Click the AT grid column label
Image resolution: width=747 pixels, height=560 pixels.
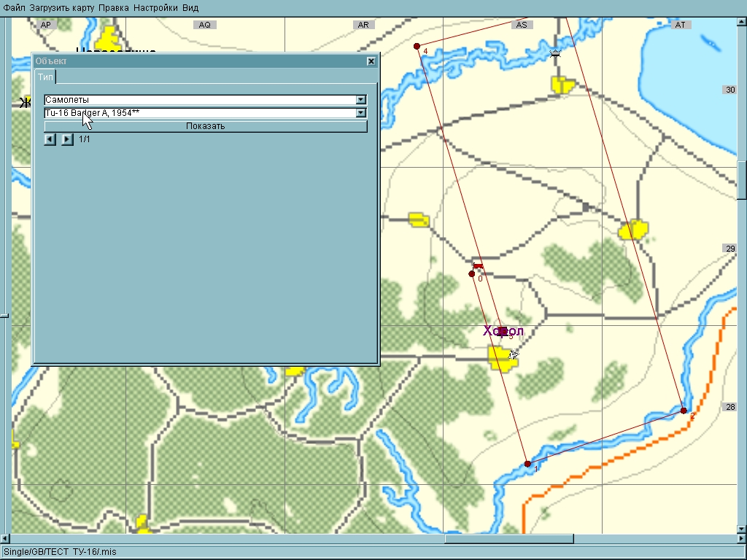681,25
